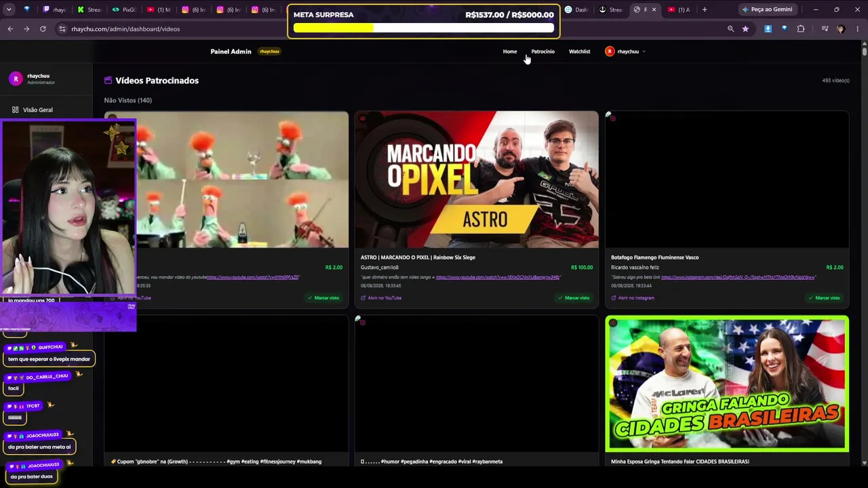This screenshot has height=488, width=868.
Task: Follow the YouTube URL in the Muppets card
Action: pos(253,277)
